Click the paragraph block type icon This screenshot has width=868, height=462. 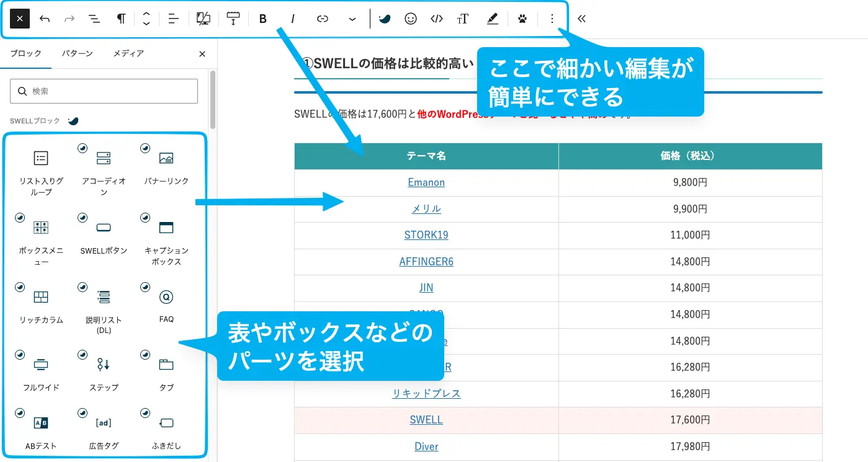(121, 19)
